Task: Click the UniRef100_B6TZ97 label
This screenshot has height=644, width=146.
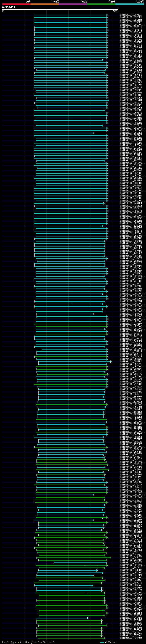Action: click(x=131, y=85)
